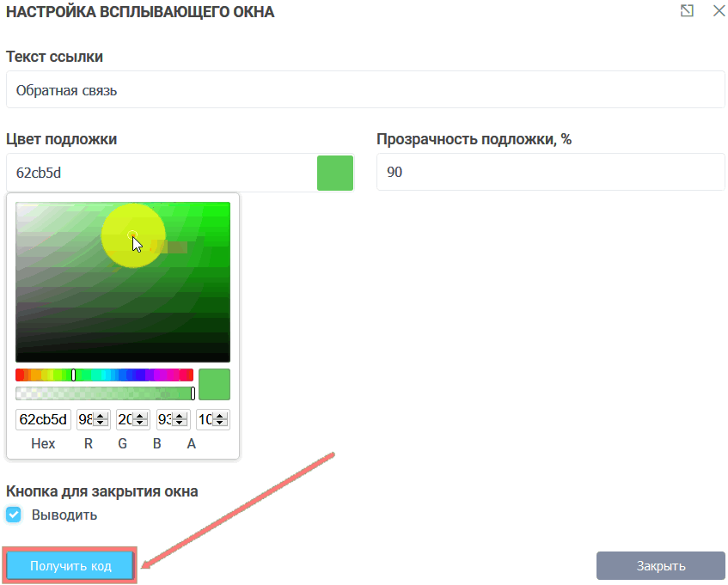Close the popup settings dialog
728x585 pixels.
click(718, 11)
